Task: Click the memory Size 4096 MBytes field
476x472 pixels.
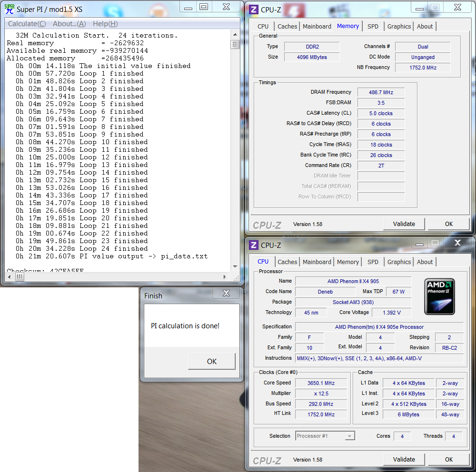Action: tap(312, 57)
